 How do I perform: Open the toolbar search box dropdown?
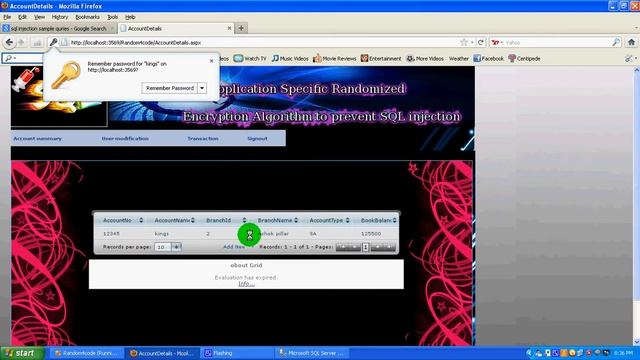coord(15,58)
